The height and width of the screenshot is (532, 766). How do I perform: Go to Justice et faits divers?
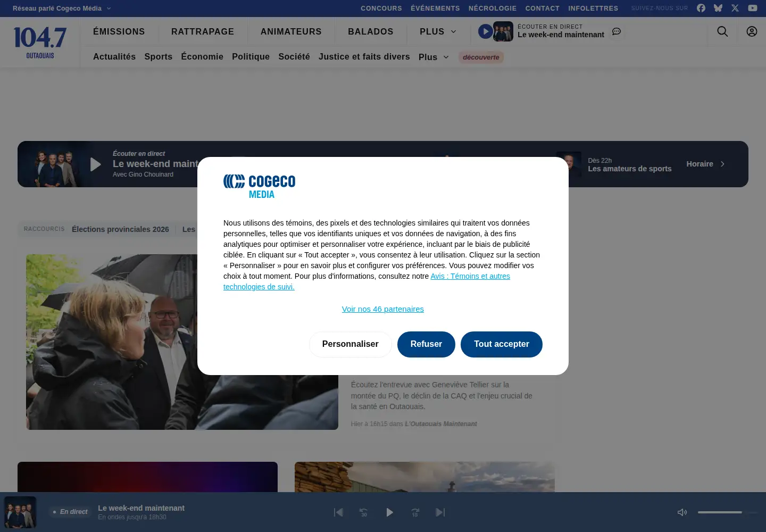pos(364,57)
